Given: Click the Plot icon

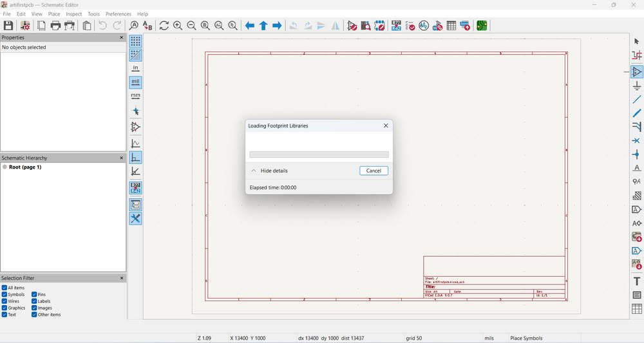Looking at the screenshot, I should [70, 26].
